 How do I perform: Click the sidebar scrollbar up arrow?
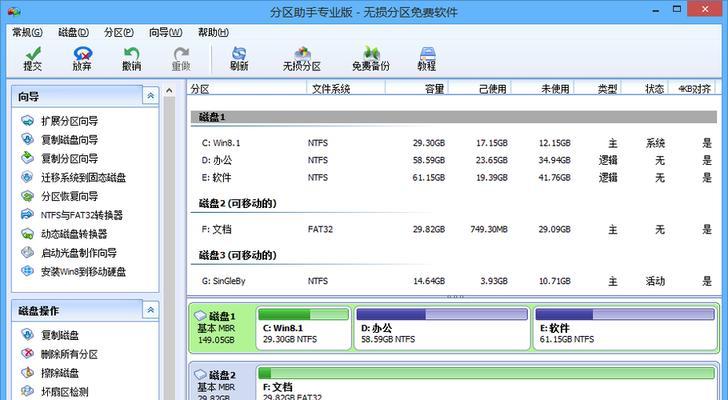tap(169, 90)
